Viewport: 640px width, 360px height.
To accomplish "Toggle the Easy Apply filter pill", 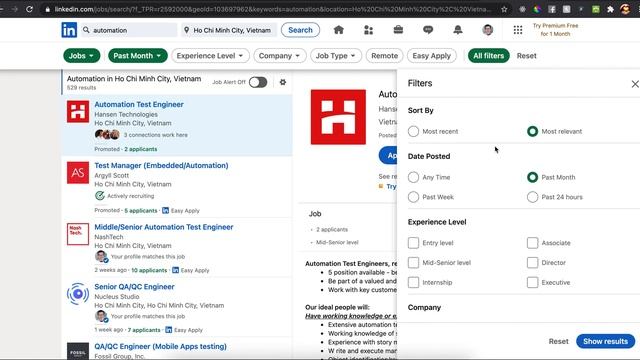I will click(x=431, y=56).
